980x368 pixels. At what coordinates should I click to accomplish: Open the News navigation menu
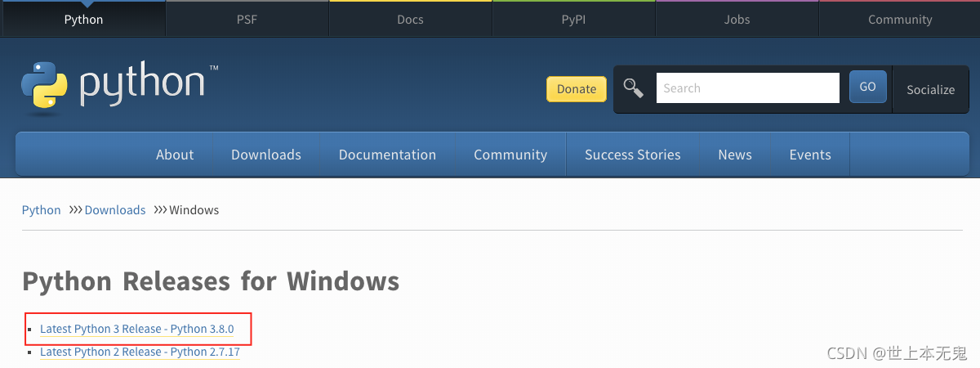[735, 155]
